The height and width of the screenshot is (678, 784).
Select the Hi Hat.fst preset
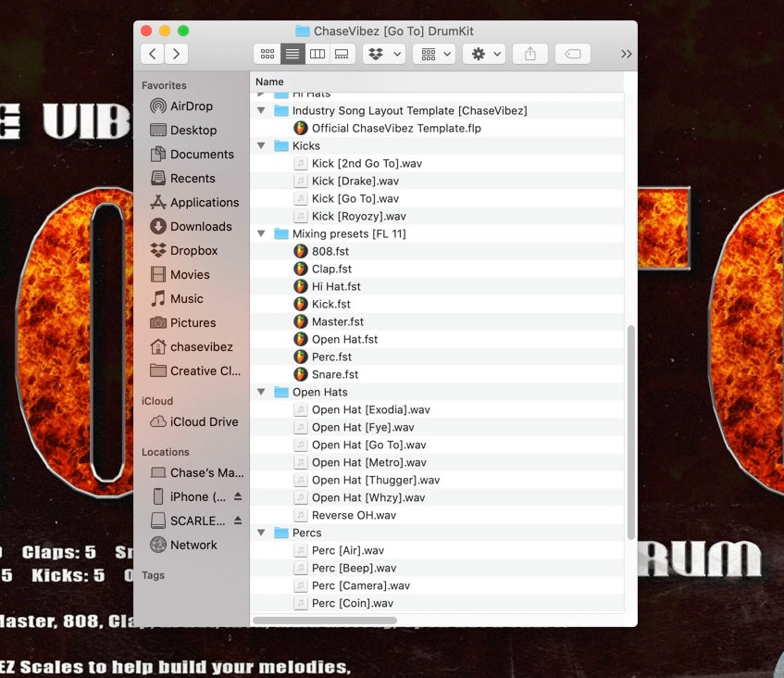click(x=437, y=286)
